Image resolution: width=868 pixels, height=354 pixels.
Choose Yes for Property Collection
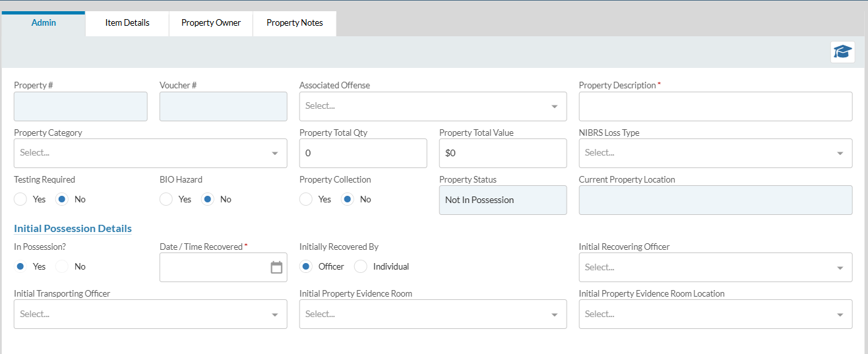[x=306, y=199]
